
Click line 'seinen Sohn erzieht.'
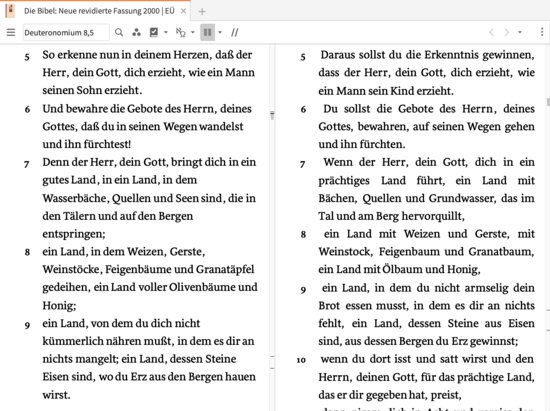point(92,90)
